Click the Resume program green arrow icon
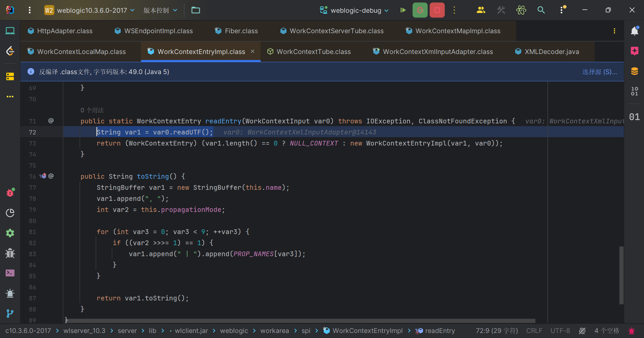The width and height of the screenshot is (644, 338). pyautogui.click(x=403, y=10)
